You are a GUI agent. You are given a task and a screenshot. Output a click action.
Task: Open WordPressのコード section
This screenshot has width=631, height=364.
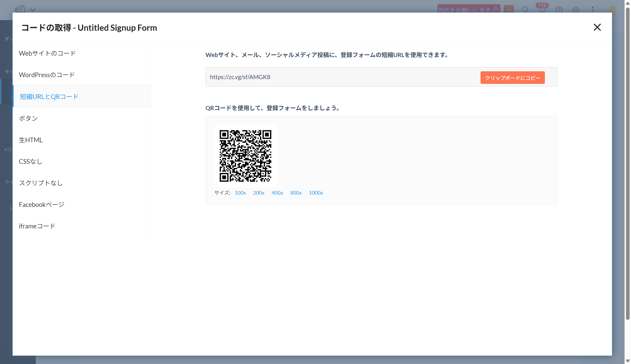(47, 75)
